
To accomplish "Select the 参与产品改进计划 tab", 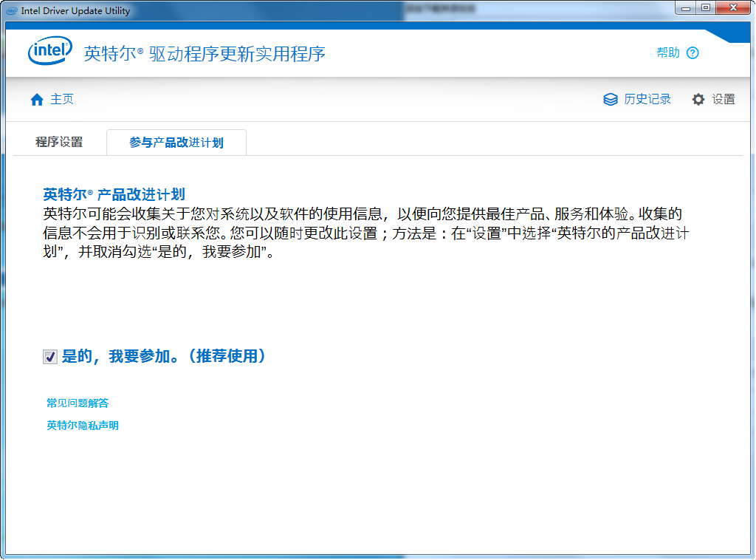I will (x=176, y=143).
